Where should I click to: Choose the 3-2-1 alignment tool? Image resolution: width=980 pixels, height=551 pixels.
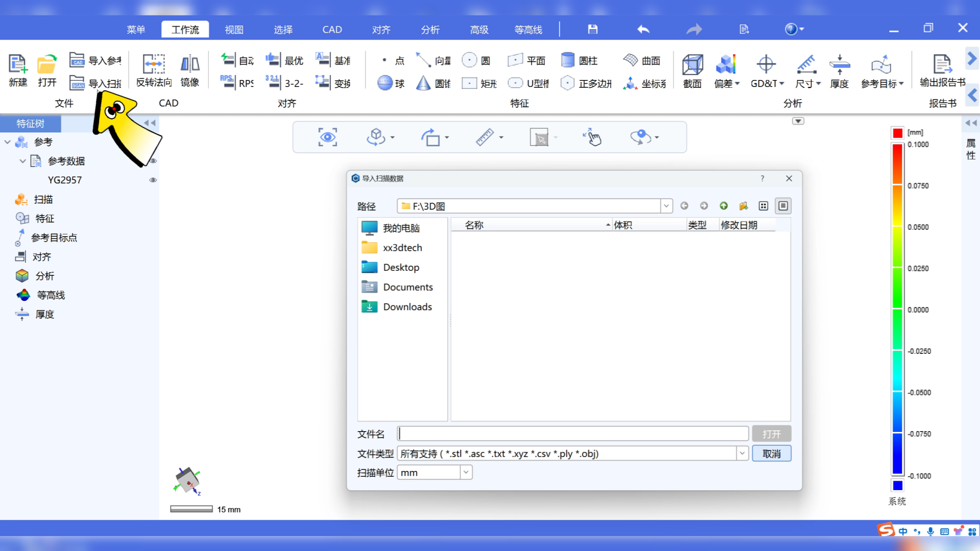click(x=284, y=83)
